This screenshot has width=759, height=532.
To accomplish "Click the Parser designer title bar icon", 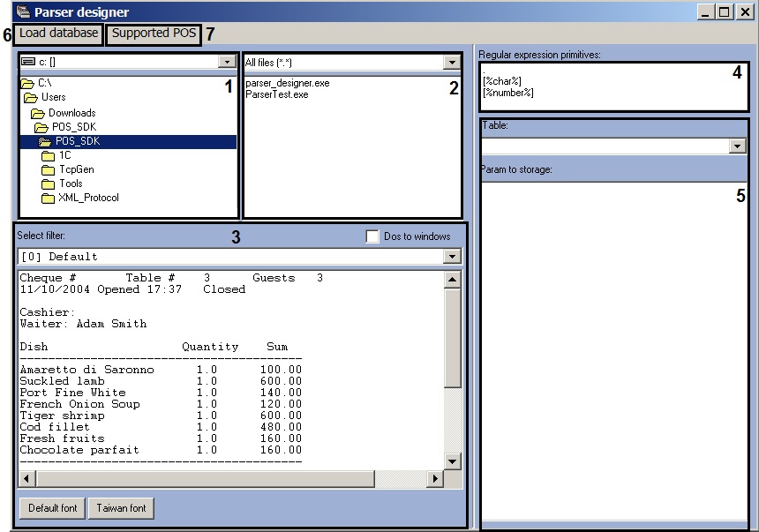I will click(x=11, y=12).
